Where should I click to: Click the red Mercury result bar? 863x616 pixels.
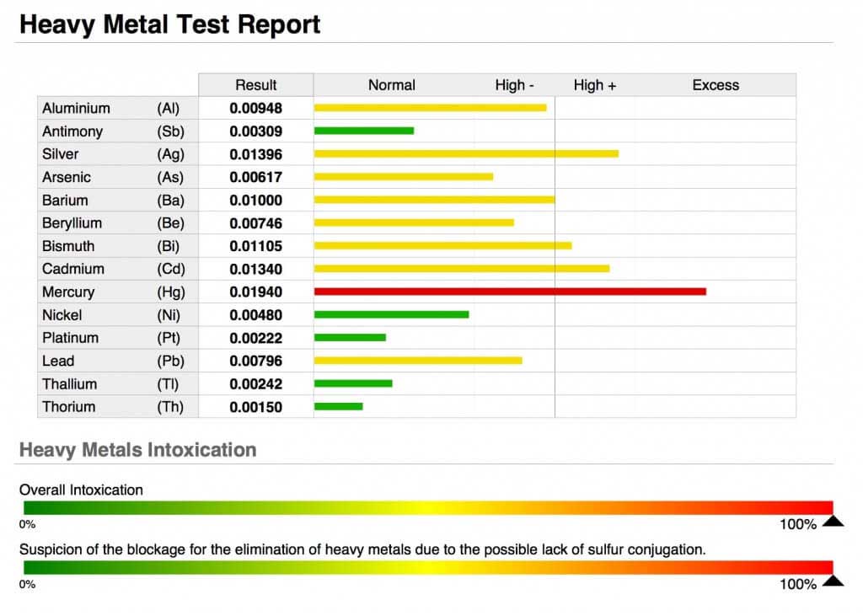[509, 292]
